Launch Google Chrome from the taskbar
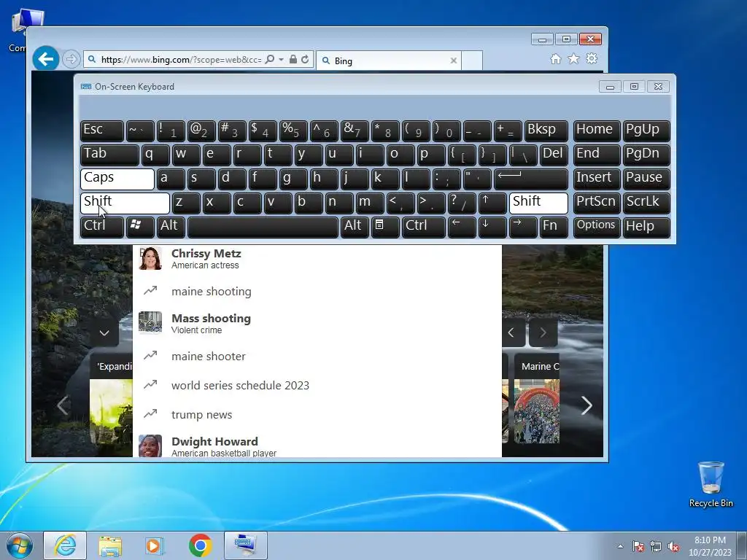The height and width of the screenshot is (560, 747). coord(200,545)
